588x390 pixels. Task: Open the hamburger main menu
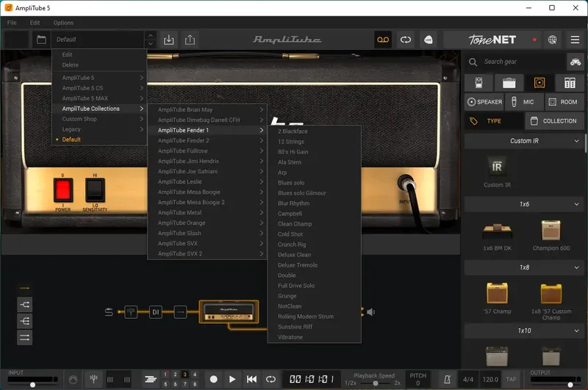click(x=575, y=40)
